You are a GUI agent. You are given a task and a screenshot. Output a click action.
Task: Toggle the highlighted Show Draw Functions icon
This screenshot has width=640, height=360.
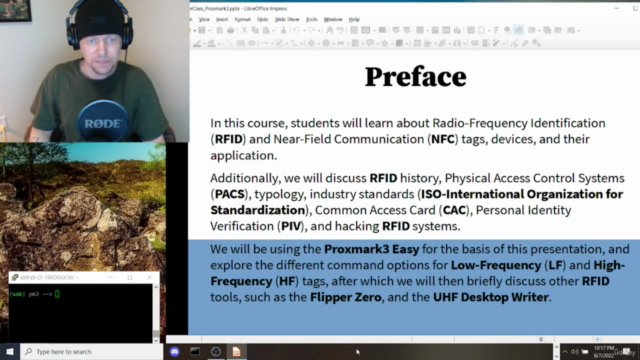point(518,30)
